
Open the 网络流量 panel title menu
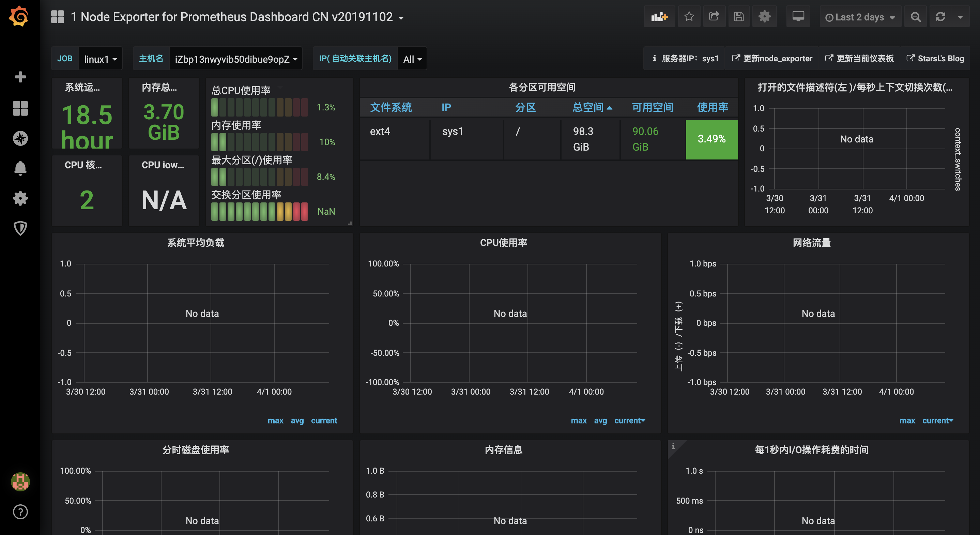812,242
